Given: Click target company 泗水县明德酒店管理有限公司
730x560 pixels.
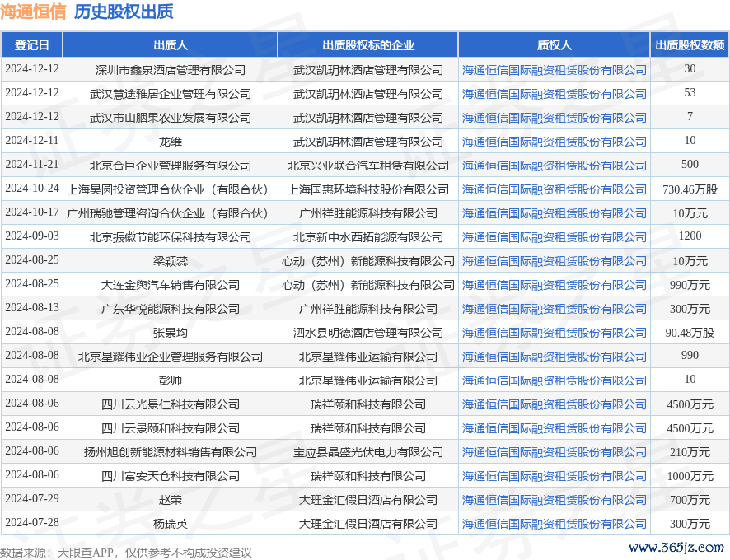Looking at the screenshot, I should coord(368,333).
